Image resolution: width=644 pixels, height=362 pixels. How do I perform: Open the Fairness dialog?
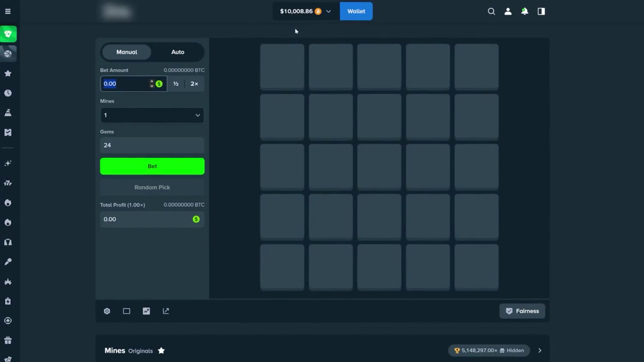point(522,311)
